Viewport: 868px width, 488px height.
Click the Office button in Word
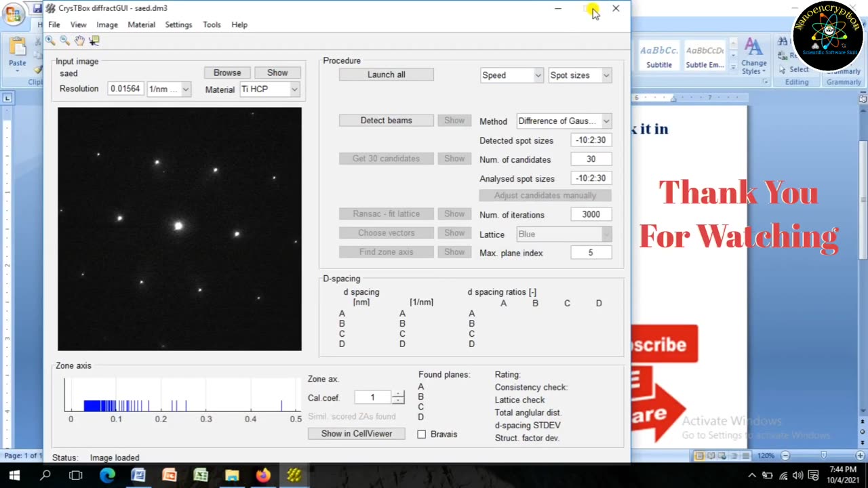[13, 13]
